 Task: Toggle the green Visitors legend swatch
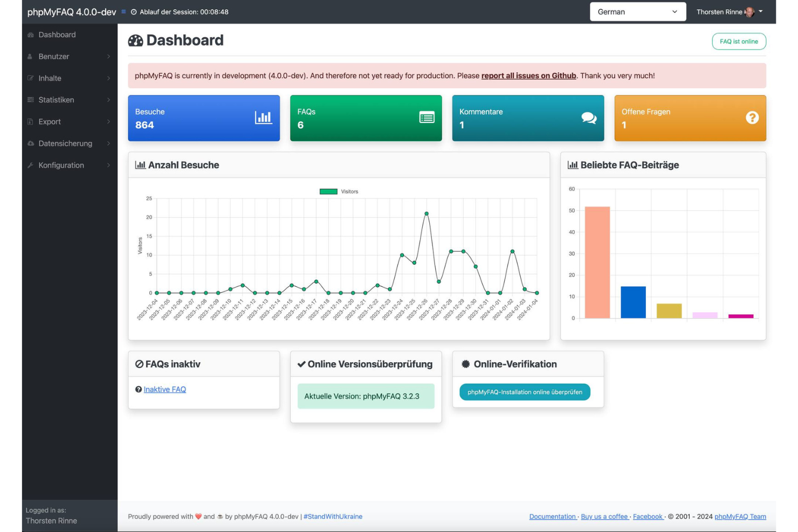(328, 191)
